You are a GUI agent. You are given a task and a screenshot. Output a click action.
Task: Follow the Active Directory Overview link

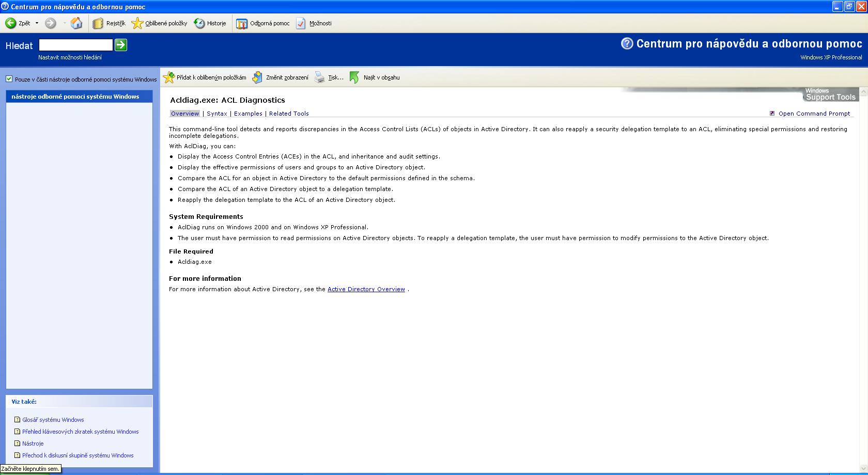coord(366,289)
